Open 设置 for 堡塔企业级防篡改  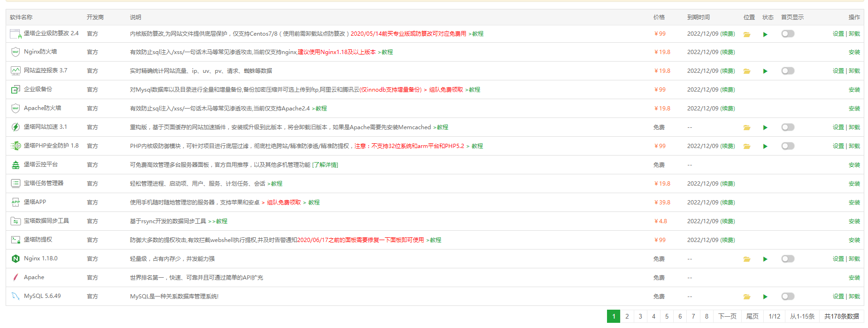[838, 34]
